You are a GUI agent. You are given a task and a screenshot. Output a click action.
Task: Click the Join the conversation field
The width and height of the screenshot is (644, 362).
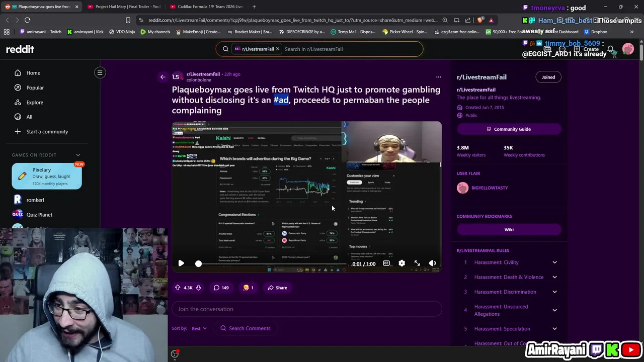(307, 309)
